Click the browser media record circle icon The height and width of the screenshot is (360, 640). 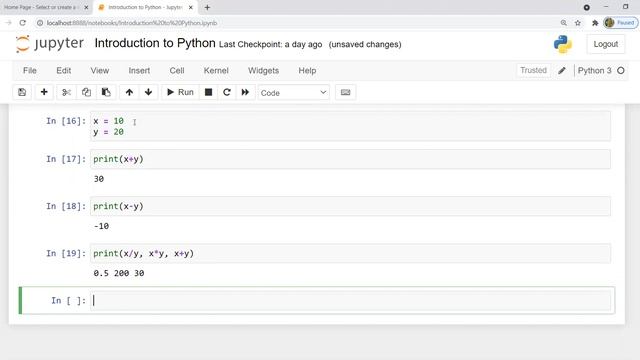587,7
